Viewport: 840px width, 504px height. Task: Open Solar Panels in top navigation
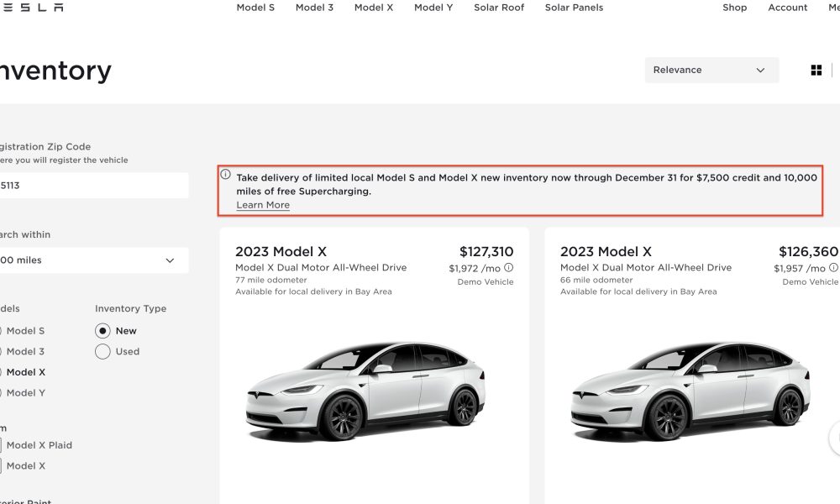tap(575, 8)
